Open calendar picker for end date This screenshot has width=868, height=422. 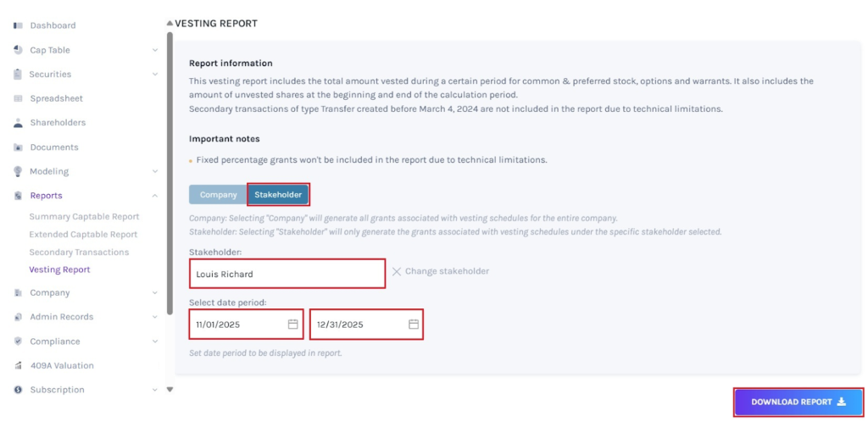[x=414, y=325]
